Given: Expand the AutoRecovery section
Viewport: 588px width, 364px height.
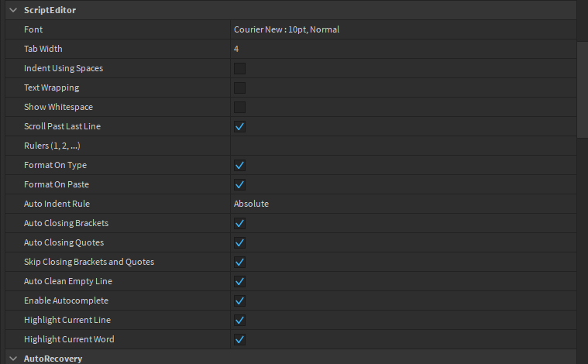Looking at the screenshot, I should [13, 359].
